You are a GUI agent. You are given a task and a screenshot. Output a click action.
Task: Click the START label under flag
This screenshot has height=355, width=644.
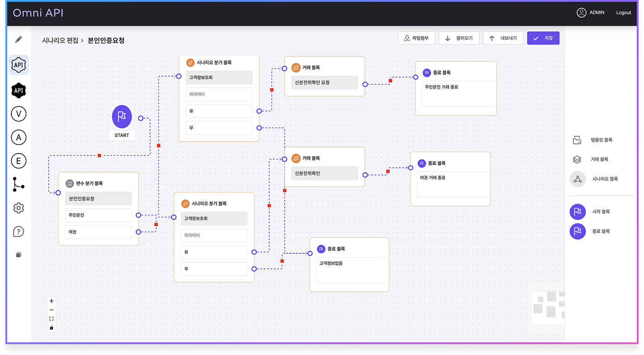[x=122, y=135]
